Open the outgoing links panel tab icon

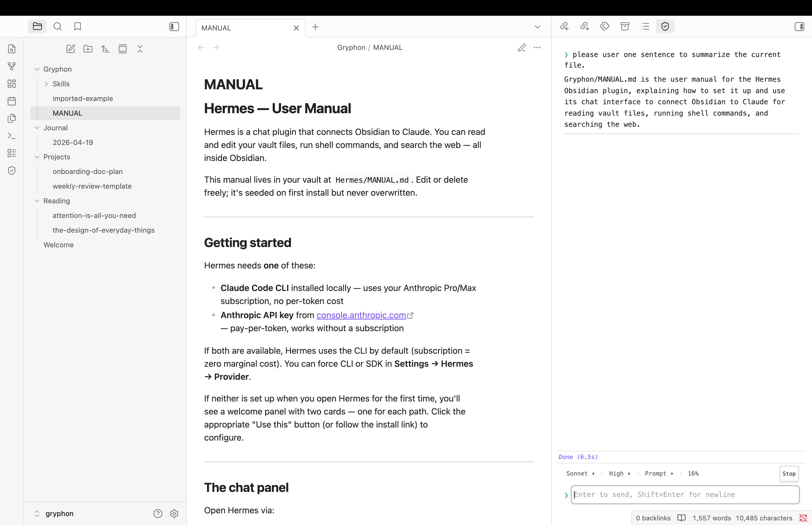pyautogui.click(x=585, y=27)
